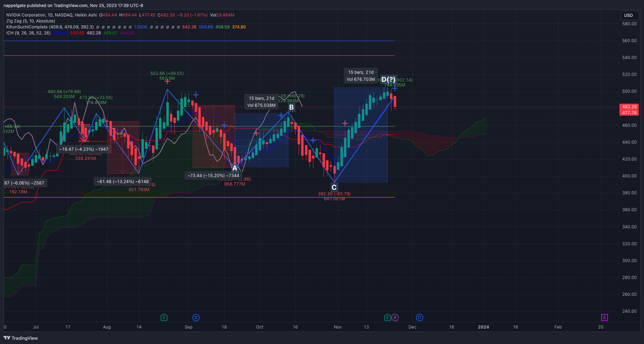Click the nappelgate published on TradingView.com header
Viewport: 644px width, 344px height.
tap(73, 6)
